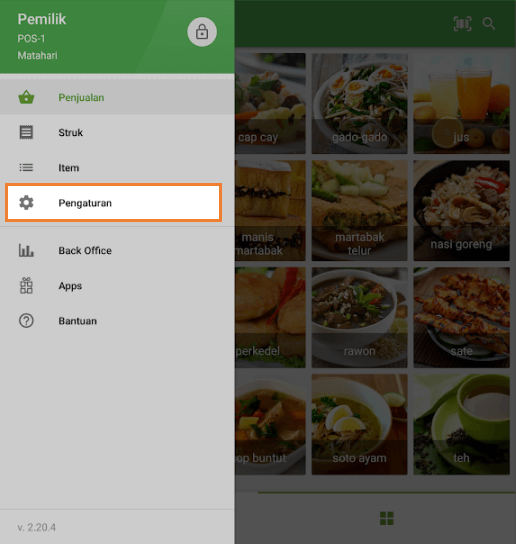Viewport: 516px width, 544px height.
Task: Click the green basket icon beside Penjualan
Action: (26, 97)
